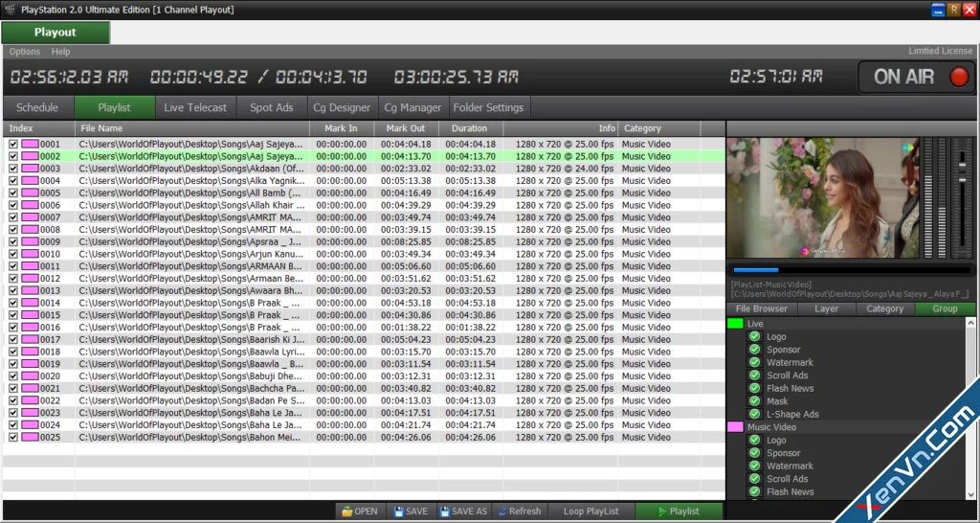
Task: Select the Layer panel tab
Action: click(x=826, y=308)
